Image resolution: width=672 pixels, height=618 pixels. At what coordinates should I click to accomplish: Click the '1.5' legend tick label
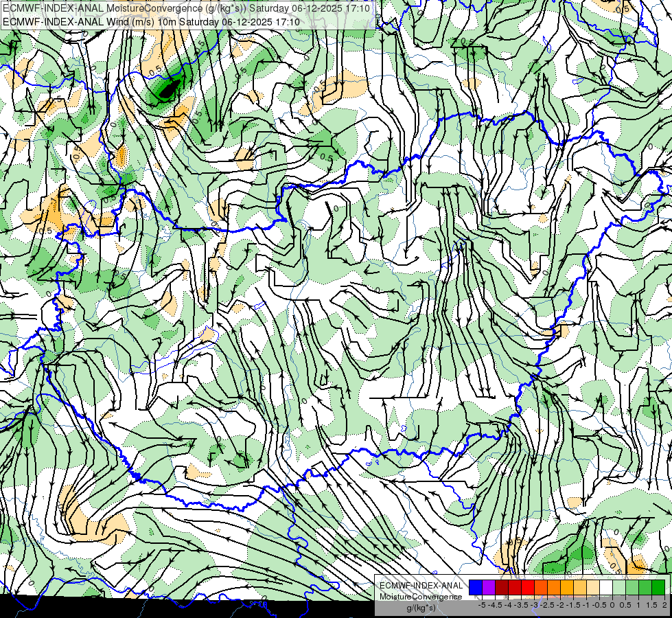(652, 605)
